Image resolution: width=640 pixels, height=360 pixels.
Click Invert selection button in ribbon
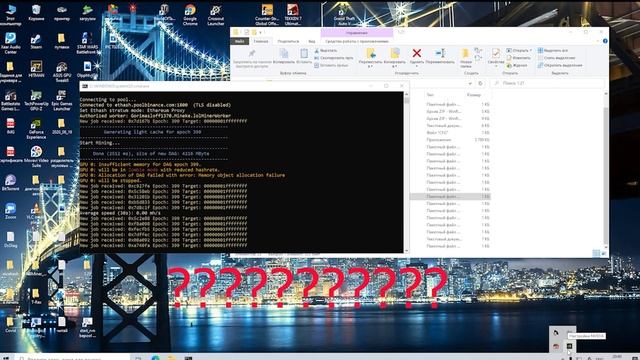[x=560, y=65]
